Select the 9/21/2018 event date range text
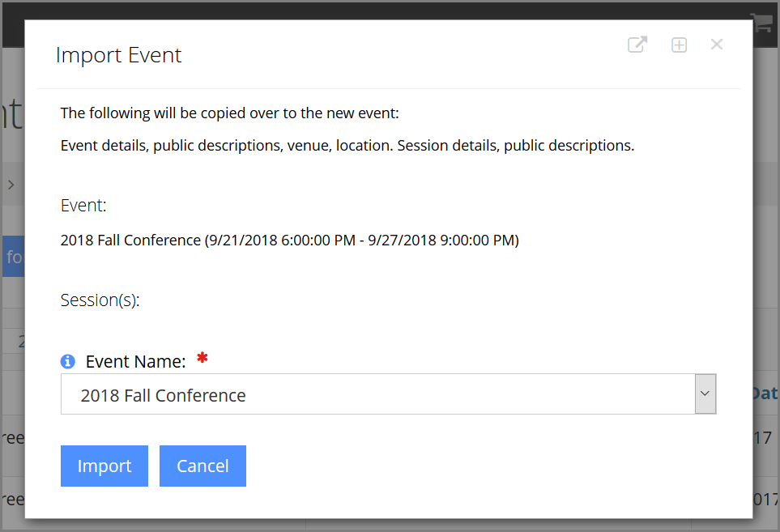This screenshot has height=532, width=780. (363, 240)
